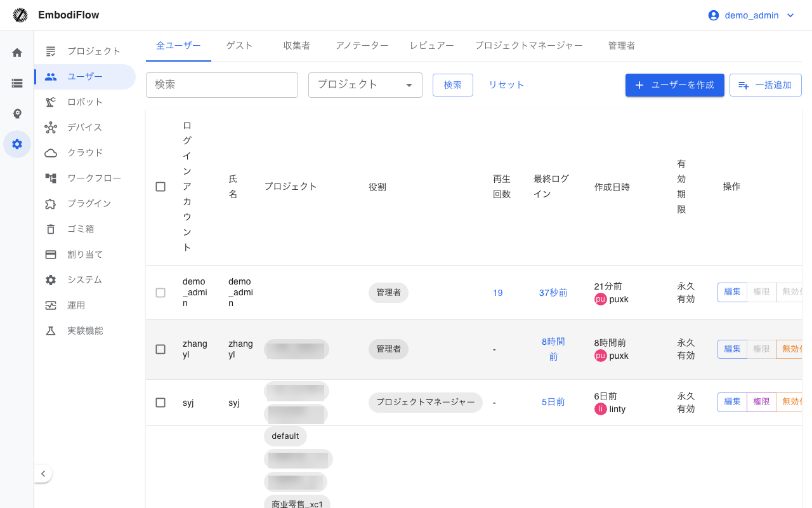The width and height of the screenshot is (812, 508).
Task: Click the 再生回数 column header
Action: click(502, 187)
